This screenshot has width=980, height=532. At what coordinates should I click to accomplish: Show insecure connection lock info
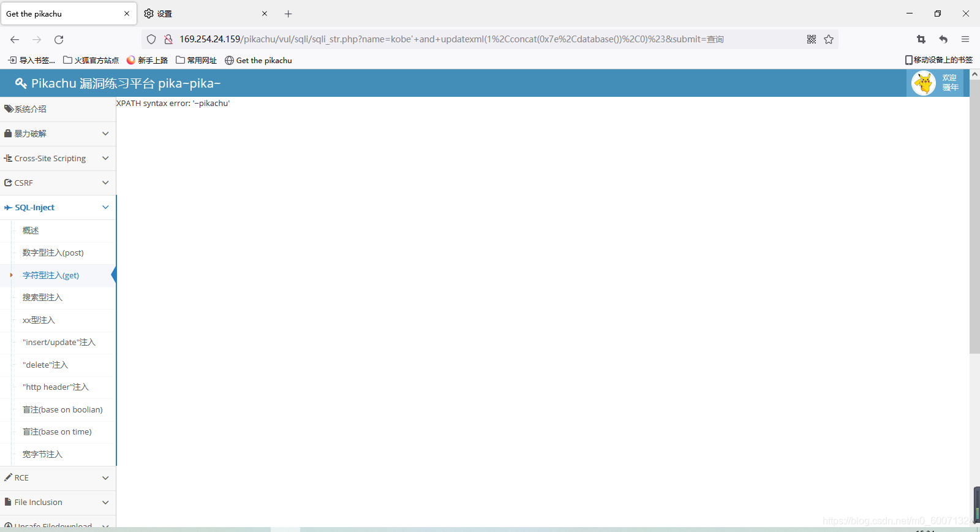168,39
